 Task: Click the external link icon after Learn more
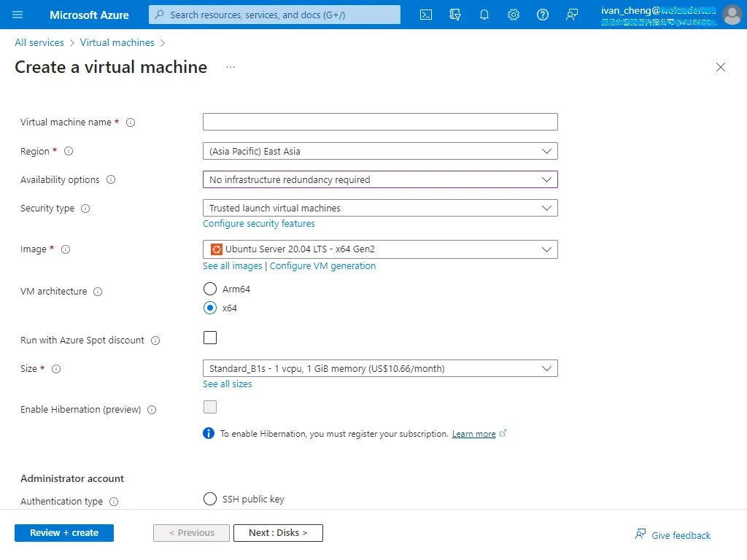click(x=503, y=433)
